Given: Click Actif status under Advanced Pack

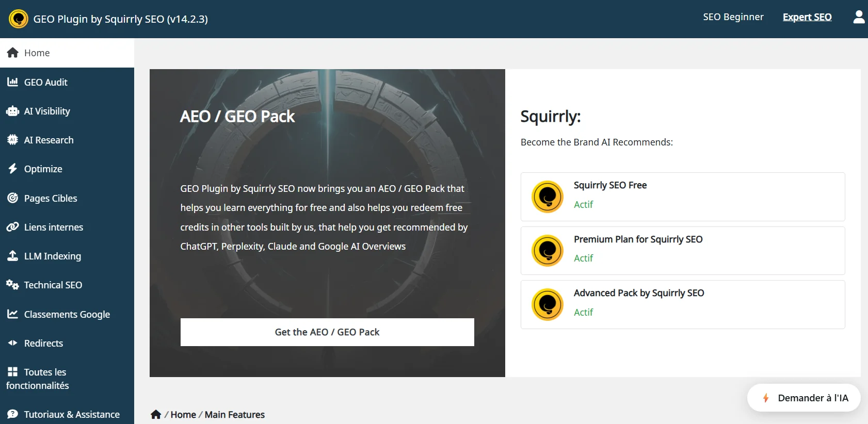Looking at the screenshot, I should coord(584,313).
